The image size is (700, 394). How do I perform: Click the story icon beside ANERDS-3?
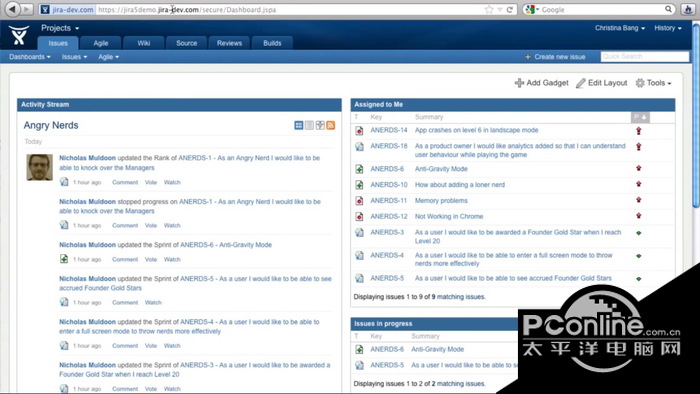tap(359, 232)
